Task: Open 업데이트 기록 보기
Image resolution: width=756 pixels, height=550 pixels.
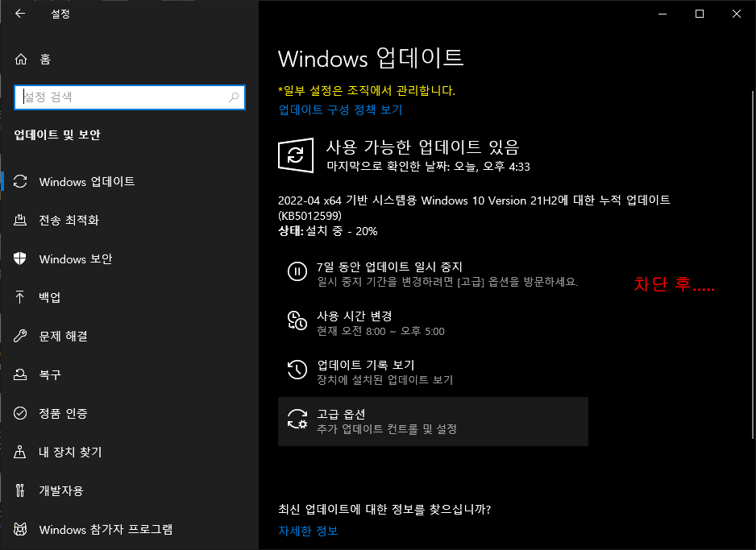Action: 433,372
